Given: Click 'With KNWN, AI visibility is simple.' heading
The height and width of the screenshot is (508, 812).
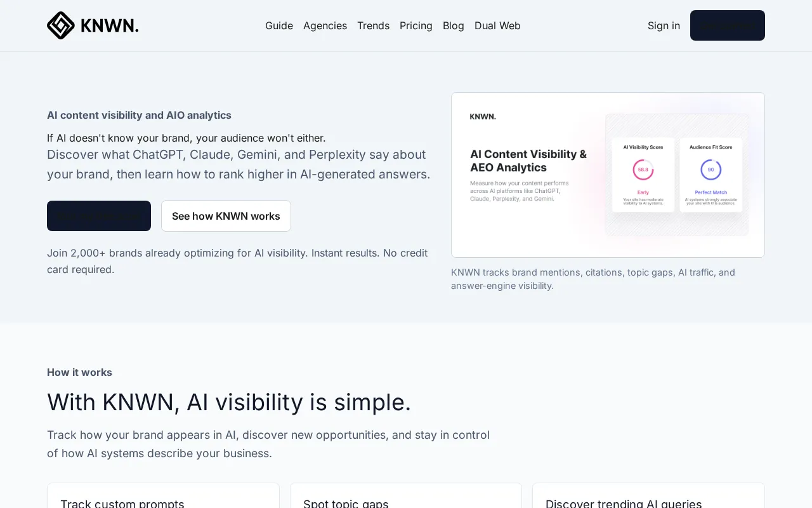Looking at the screenshot, I should tap(229, 402).
